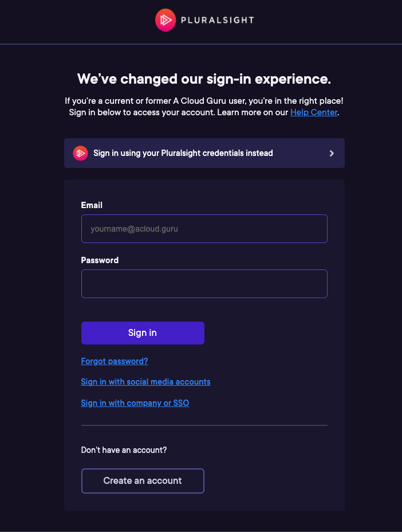This screenshot has width=402, height=532.
Task: Click the sign-in experience heading
Action: tap(204, 79)
